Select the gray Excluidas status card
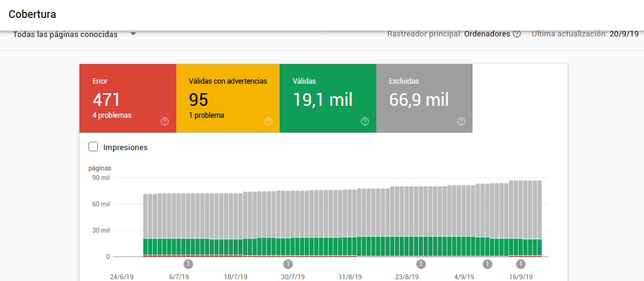Screen dimensions: 644x281 (x=424, y=98)
